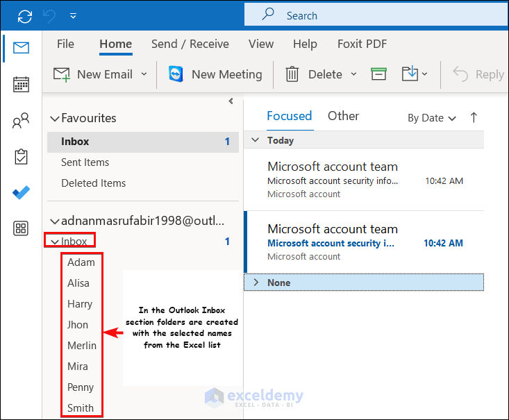Click the Send/Receive sync icon

pos(25,16)
